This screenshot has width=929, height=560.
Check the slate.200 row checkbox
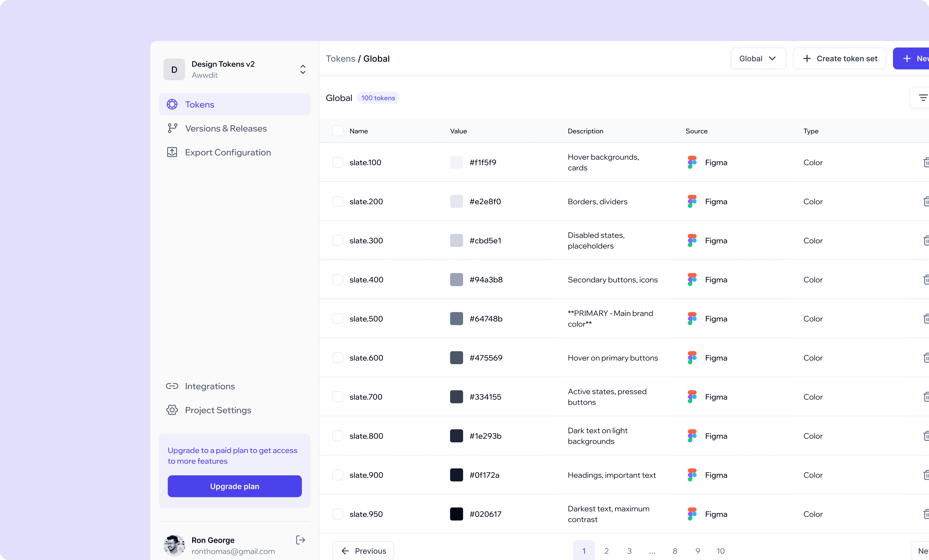point(337,202)
